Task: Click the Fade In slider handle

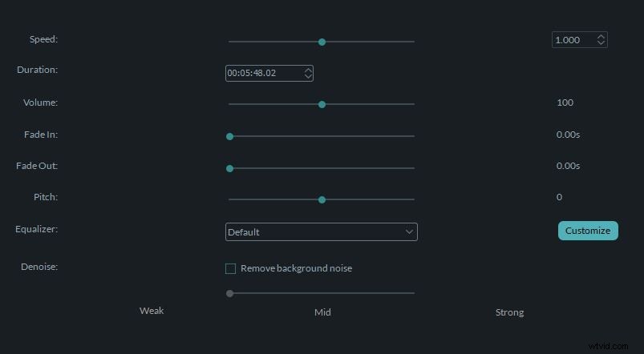Action: 230,136
